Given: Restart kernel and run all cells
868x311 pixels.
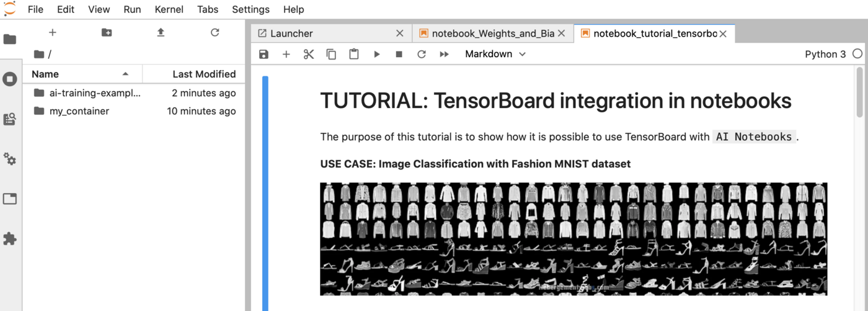Looking at the screenshot, I should [x=444, y=54].
